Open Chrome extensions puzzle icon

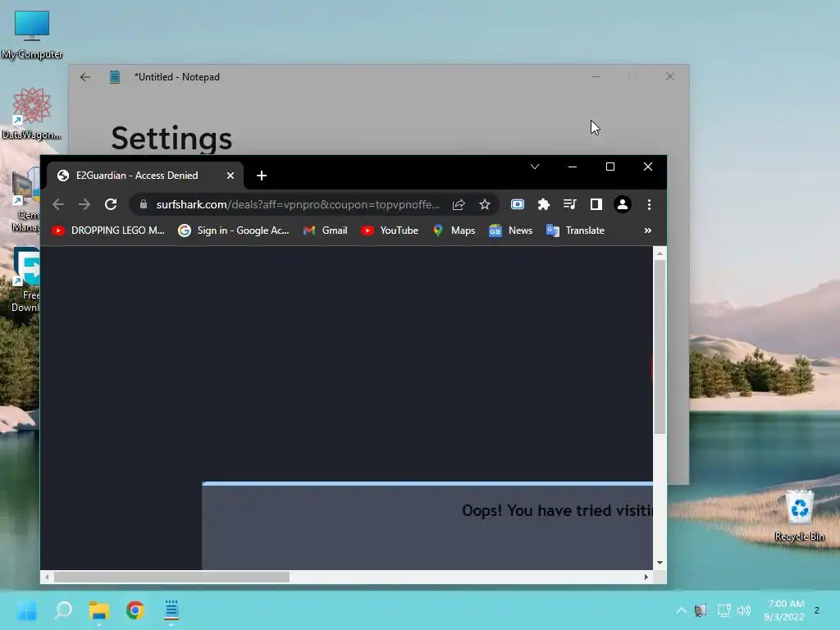coord(544,204)
